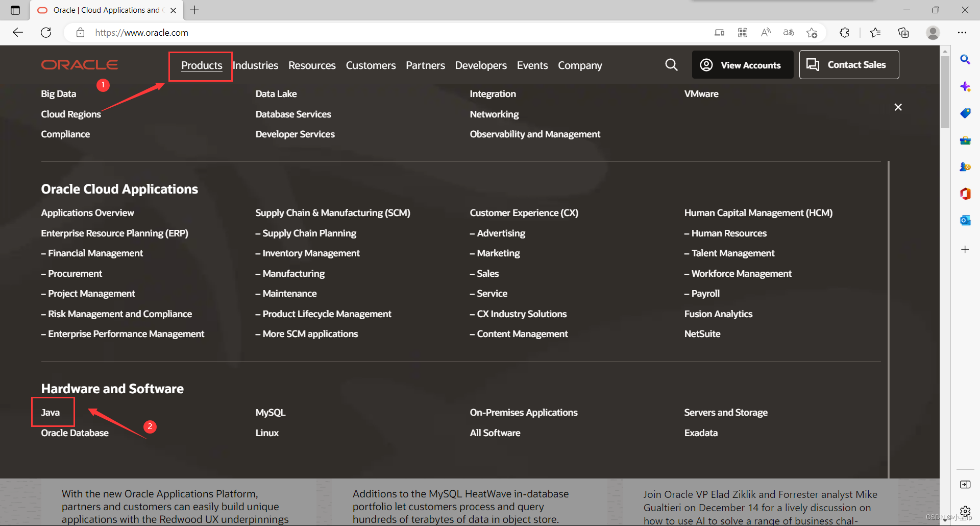Open the apps grid icon in address bar
Image resolution: width=980 pixels, height=526 pixels.
point(743,33)
